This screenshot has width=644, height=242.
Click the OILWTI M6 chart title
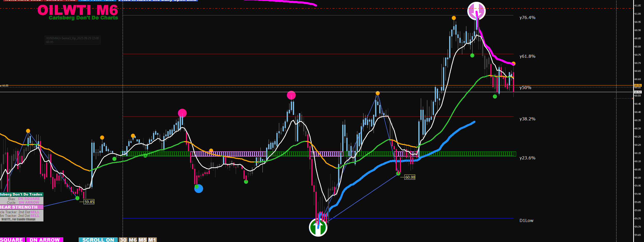click(78, 10)
